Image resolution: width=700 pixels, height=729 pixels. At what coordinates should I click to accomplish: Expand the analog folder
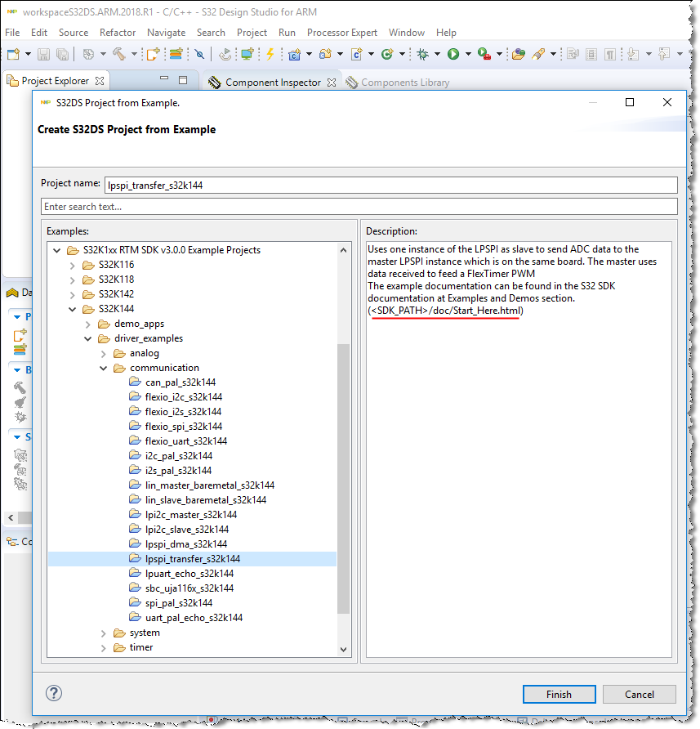point(104,354)
